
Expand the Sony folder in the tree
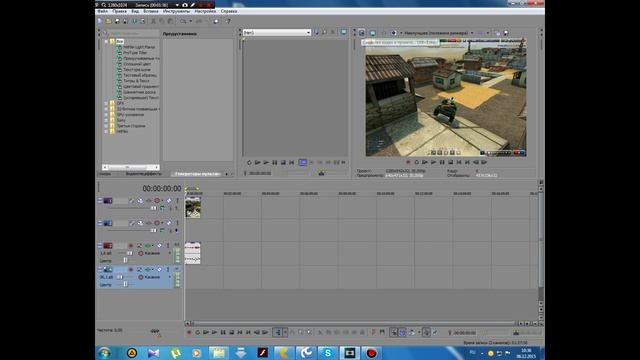(106, 120)
